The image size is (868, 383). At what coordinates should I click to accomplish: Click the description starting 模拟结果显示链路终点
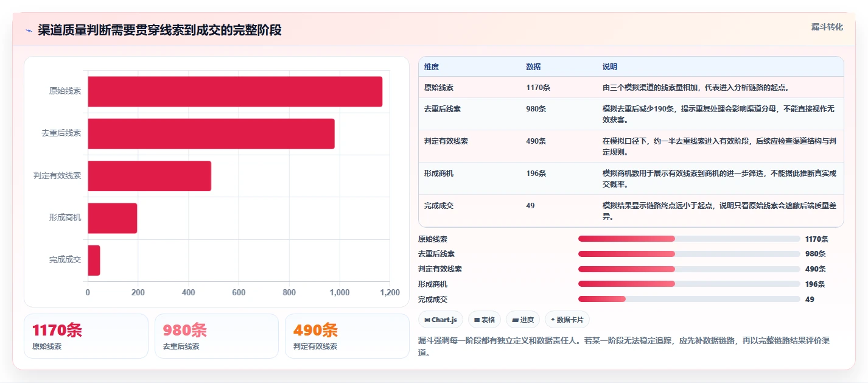tap(719, 211)
